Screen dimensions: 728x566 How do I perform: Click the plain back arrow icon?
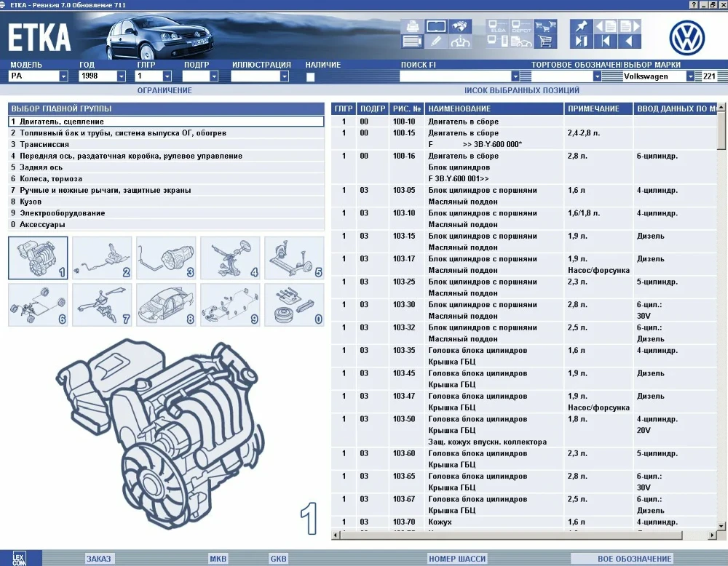(x=630, y=41)
